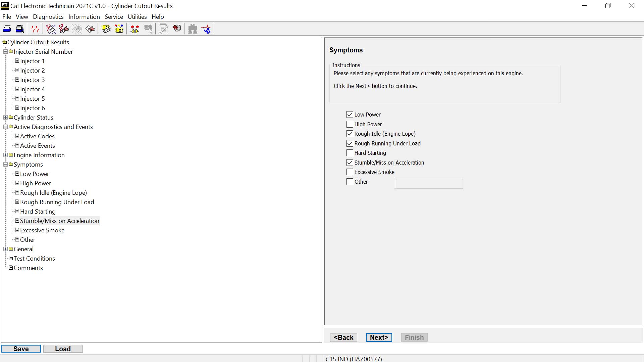Open the Diagnostics menu

click(48, 16)
